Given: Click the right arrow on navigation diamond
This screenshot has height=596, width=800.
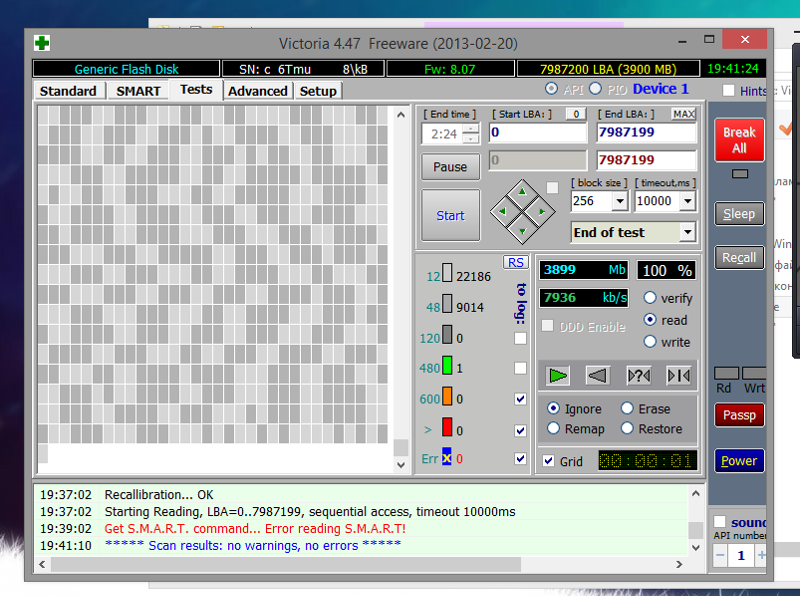Looking at the screenshot, I should 541,211.
